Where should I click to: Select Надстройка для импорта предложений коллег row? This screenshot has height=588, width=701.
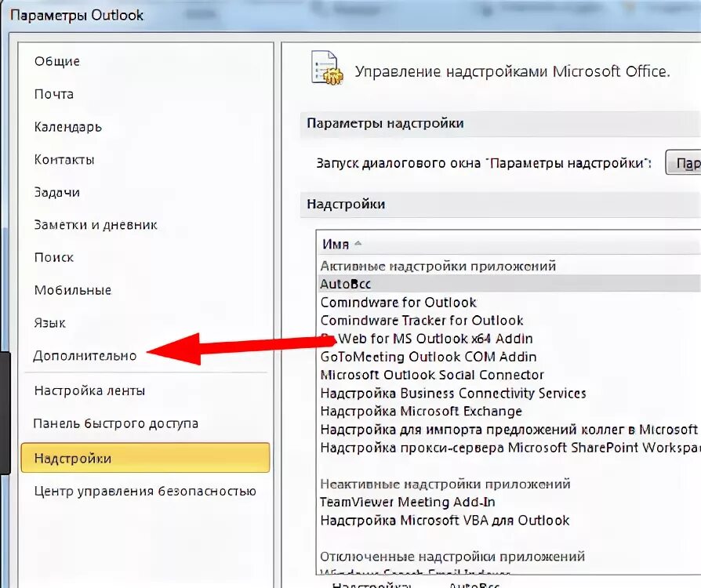tap(509, 430)
